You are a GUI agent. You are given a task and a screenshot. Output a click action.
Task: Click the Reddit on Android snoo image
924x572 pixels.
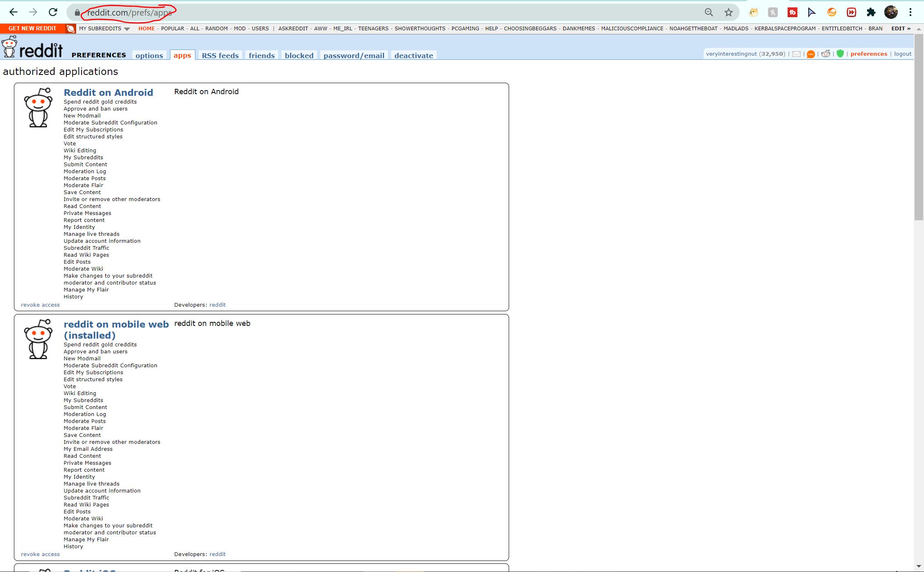tap(38, 107)
